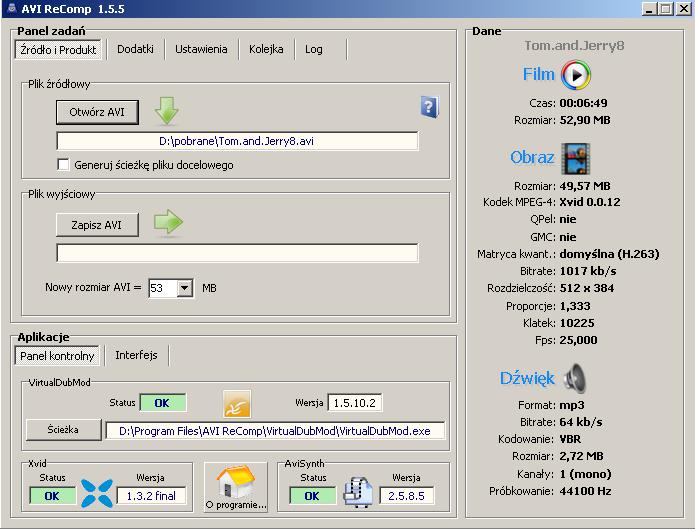This screenshot has width=695, height=529.
Task: Click the Dźwięk speaker icon
Action: coord(575,378)
